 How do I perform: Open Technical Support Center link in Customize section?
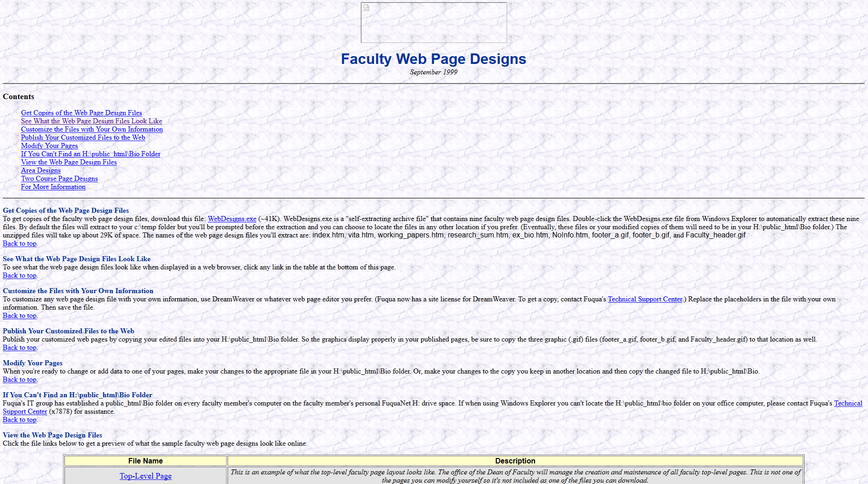(645, 299)
